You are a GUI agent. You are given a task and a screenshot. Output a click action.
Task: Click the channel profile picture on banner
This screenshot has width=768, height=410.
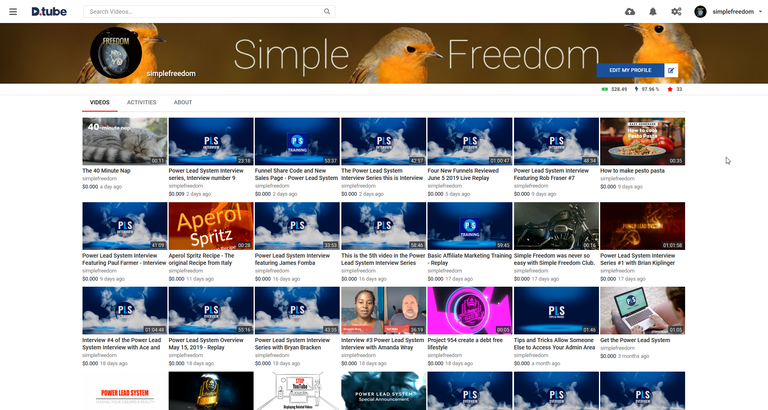point(116,53)
